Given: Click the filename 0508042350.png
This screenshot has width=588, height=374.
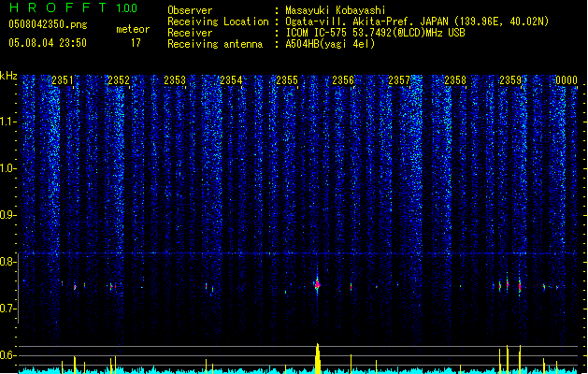Looking at the screenshot, I should point(48,24).
